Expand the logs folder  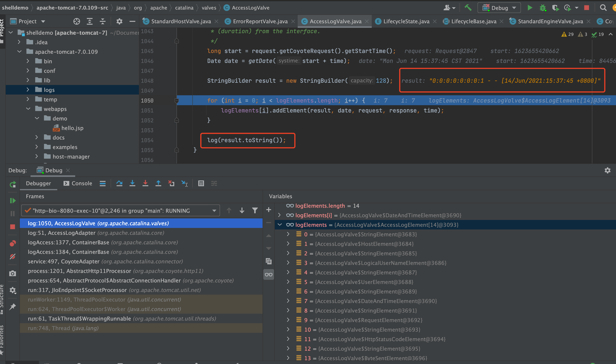click(28, 90)
